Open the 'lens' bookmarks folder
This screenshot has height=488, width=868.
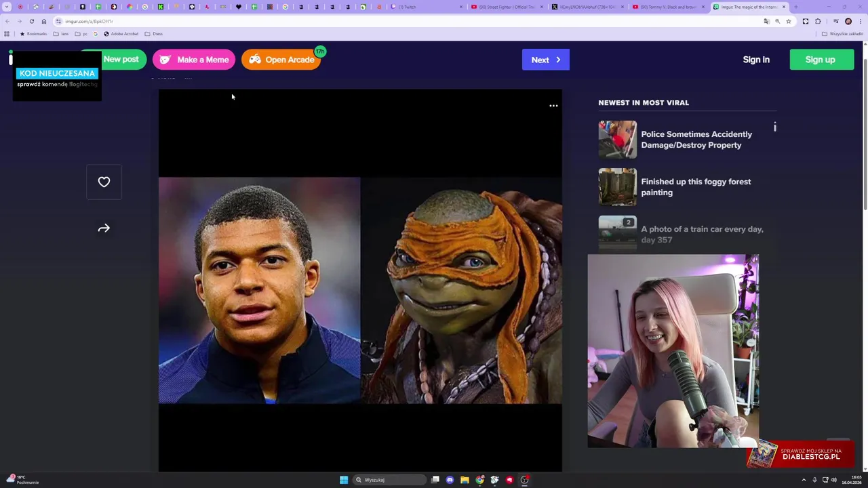(61, 34)
